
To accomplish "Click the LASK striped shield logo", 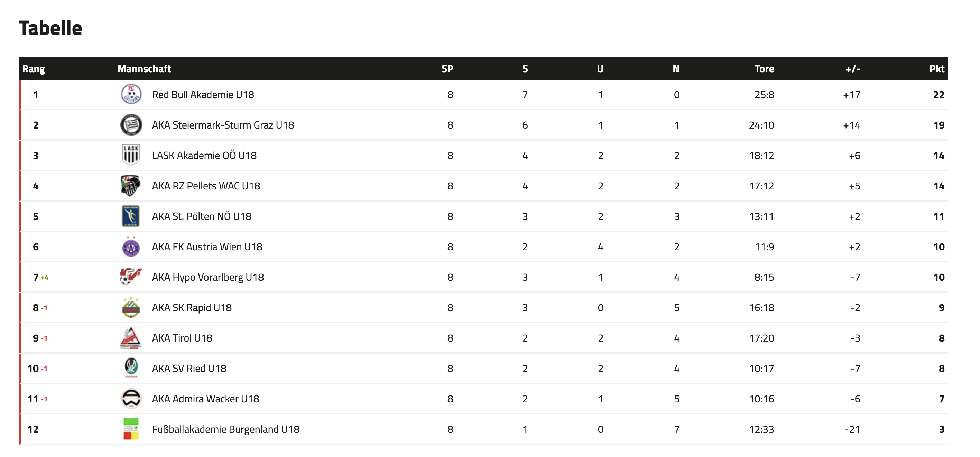I will point(131,155).
